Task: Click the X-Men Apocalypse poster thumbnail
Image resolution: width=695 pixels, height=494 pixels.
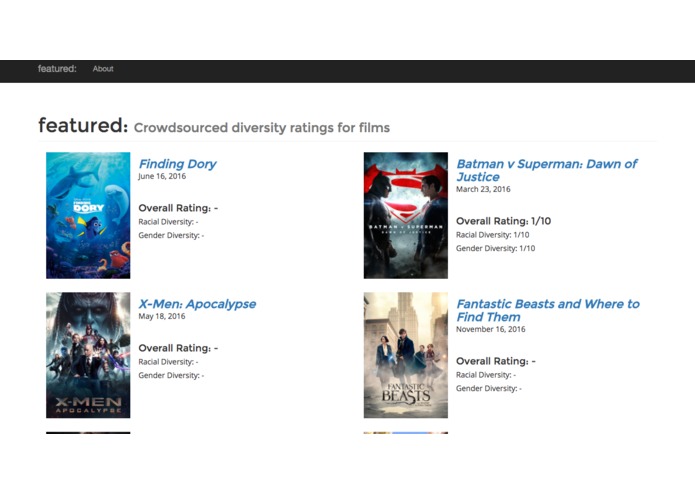Action: tap(88, 355)
